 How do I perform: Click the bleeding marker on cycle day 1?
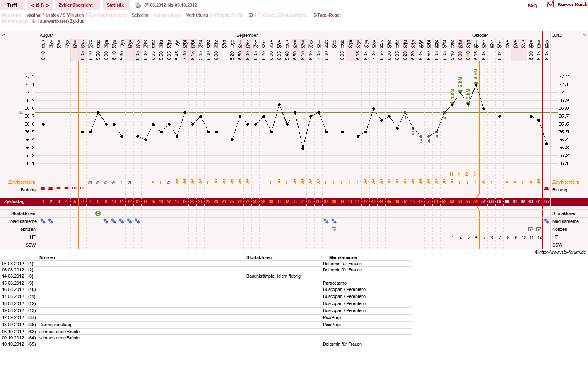43,189
